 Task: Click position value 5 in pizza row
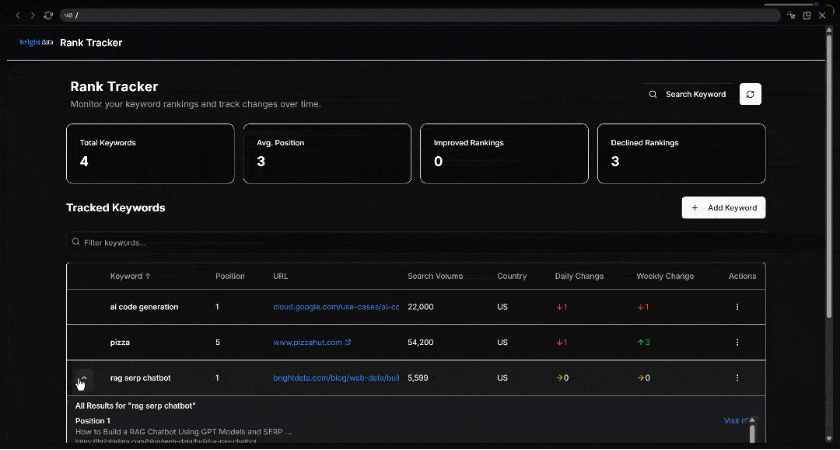(x=218, y=342)
